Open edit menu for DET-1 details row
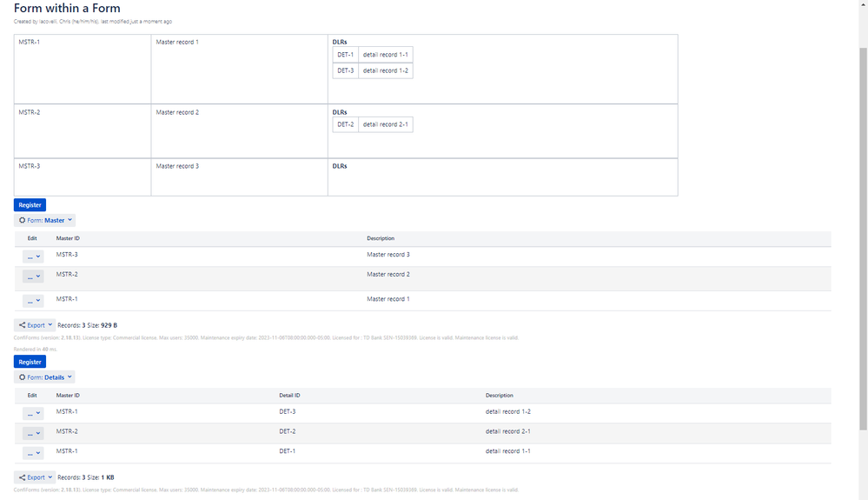The height and width of the screenshot is (500, 868). click(33, 453)
